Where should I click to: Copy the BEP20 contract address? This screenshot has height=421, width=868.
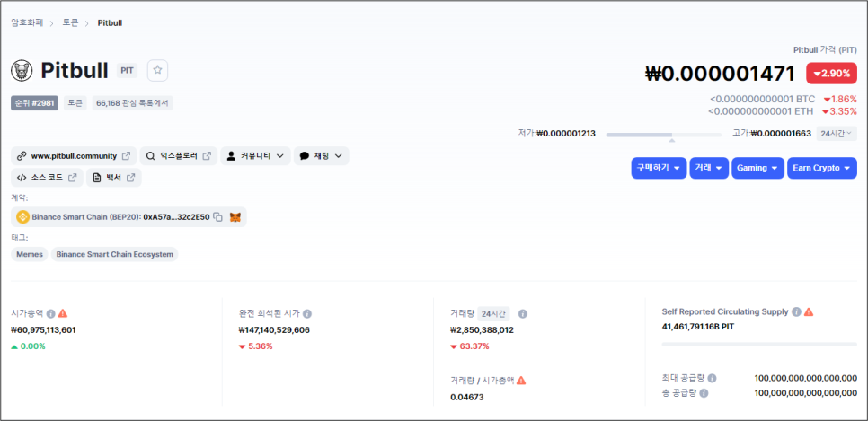tap(218, 217)
